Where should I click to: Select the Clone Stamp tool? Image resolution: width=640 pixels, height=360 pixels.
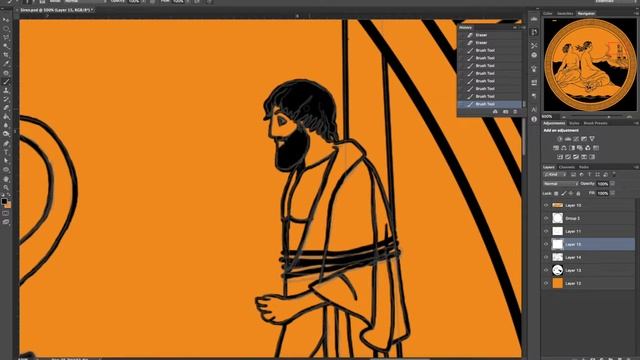6,90
